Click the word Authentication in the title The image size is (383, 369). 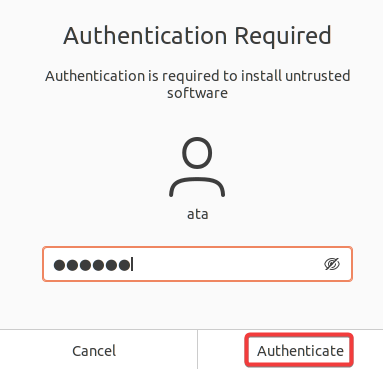coord(145,35)
